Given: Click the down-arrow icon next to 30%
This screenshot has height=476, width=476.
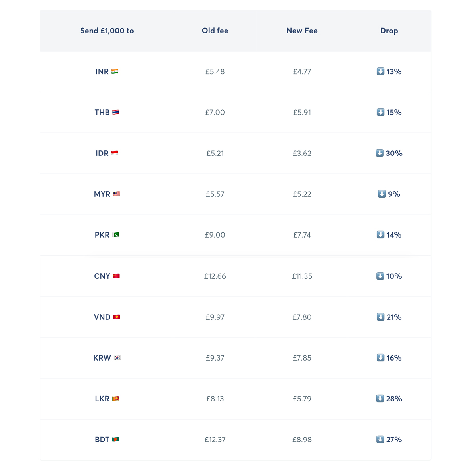Looking at the screenshot, I should tap(380, 153).
